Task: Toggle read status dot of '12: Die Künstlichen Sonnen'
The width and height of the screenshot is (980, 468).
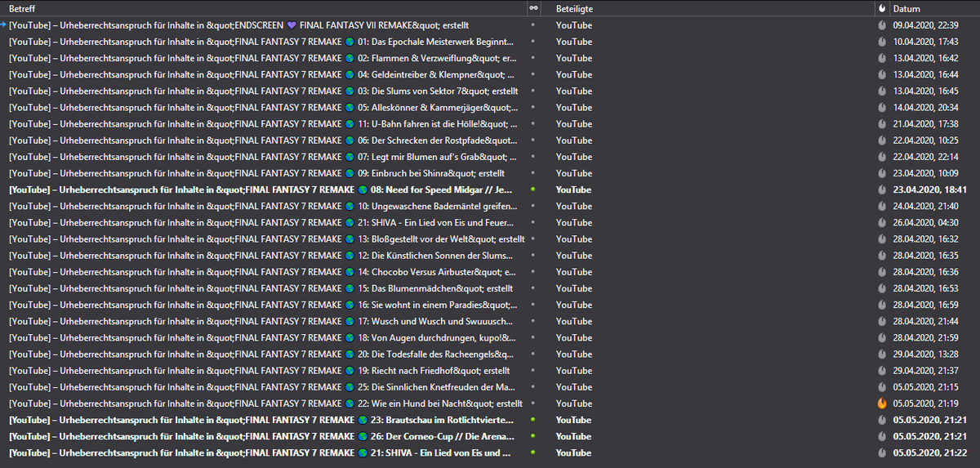Action: point(533,256)
